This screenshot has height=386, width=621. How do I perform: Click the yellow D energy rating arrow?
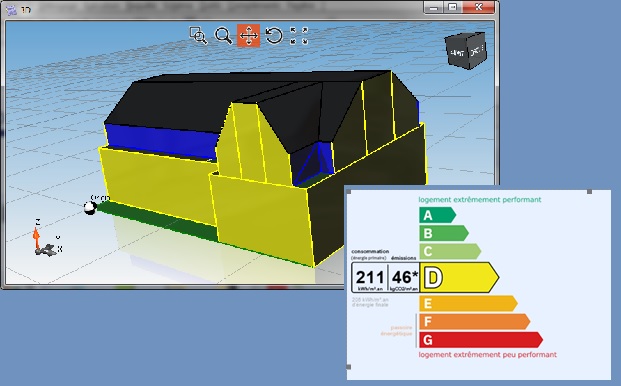[x=459, y=278]
